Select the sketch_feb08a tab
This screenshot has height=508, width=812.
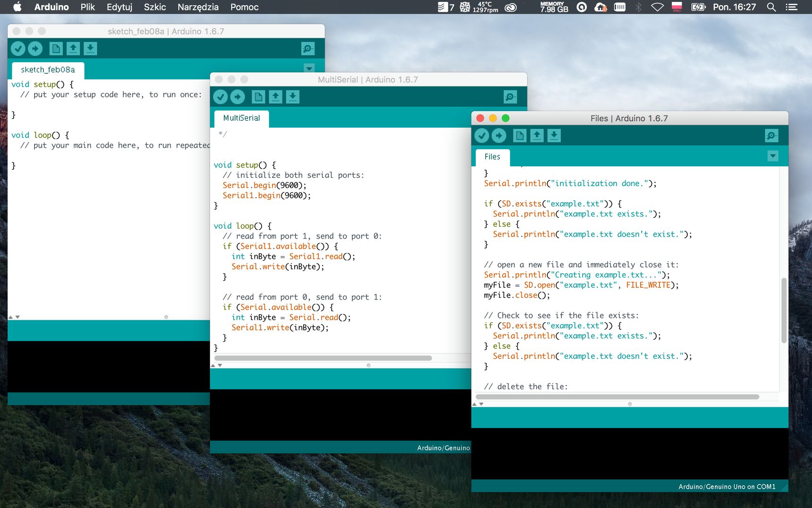(x=48, y=70)
